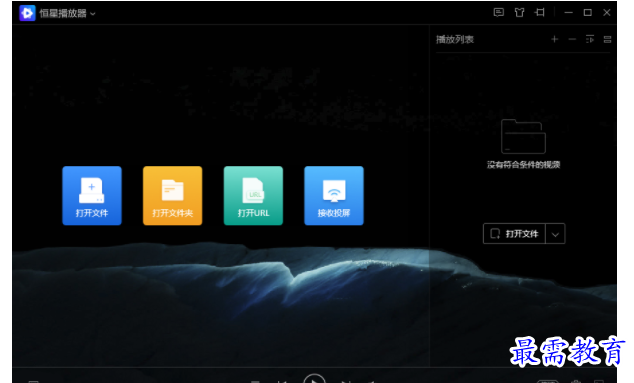Image resolution: width=634 pixels, height=383 pixels.
Task: Toggle the pin-on-top icon in title bar
Action: 539,13
